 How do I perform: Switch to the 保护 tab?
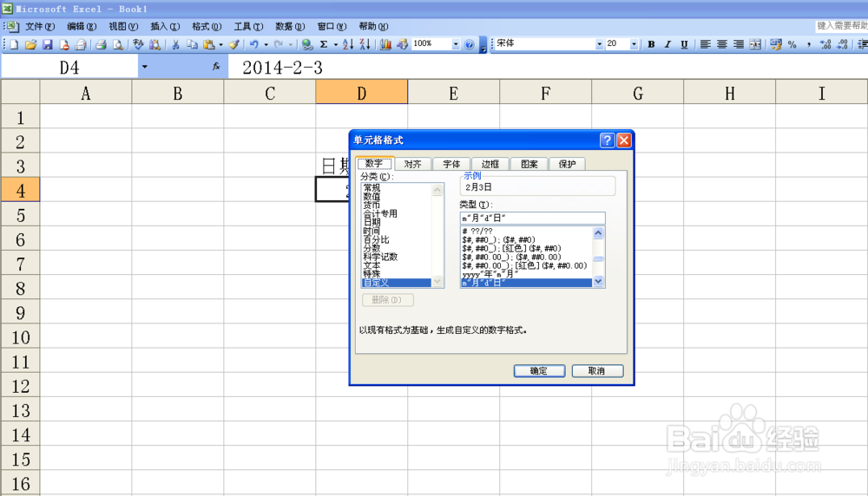click(x=567, y=164)
